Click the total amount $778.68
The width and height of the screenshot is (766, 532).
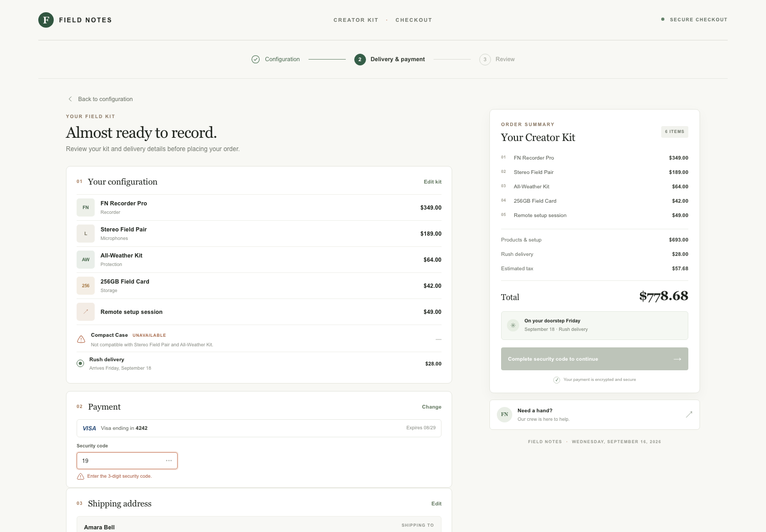[663, 296]
